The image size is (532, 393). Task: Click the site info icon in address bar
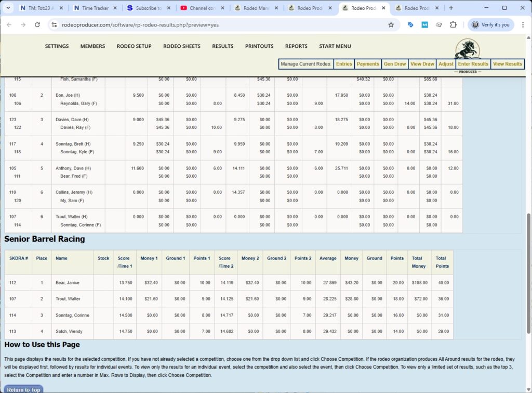(55, 24)
